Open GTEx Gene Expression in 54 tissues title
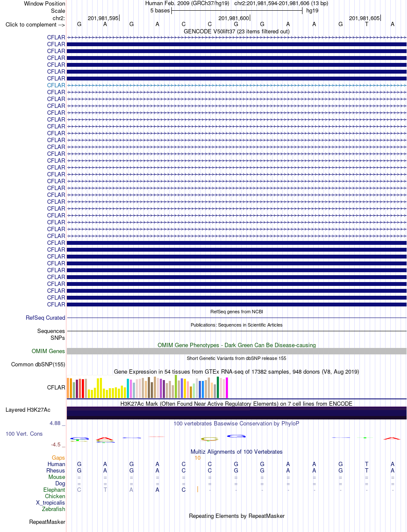 point(236,372)
